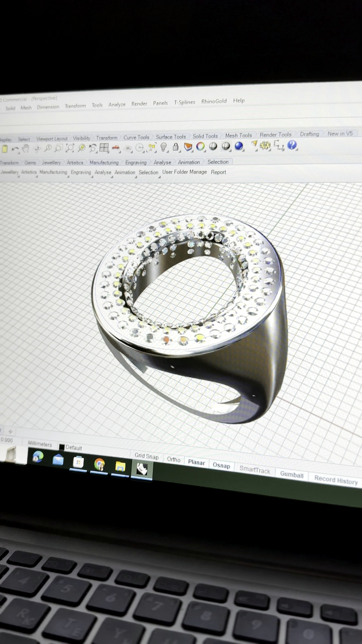The width and height of the screenshot is (362, 644).
Task: Switch to the New in V5 tab
Action: pyautogui.click(x=340, y=134)
